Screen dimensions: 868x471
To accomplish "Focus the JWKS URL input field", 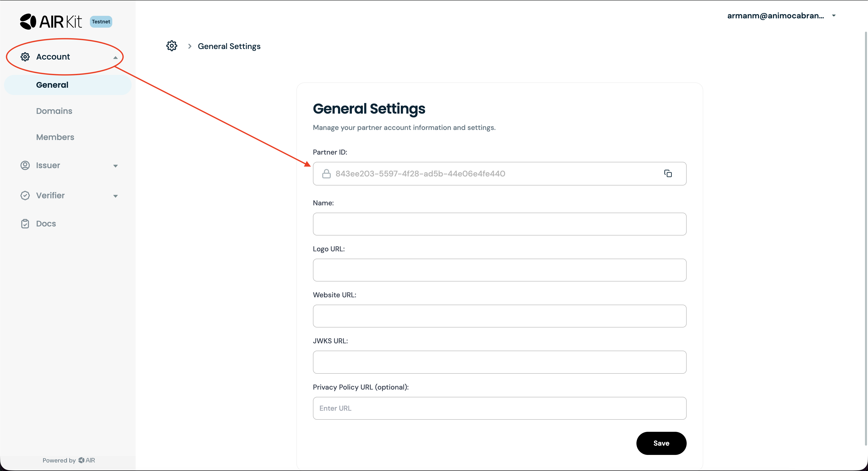I will (499, 362).
